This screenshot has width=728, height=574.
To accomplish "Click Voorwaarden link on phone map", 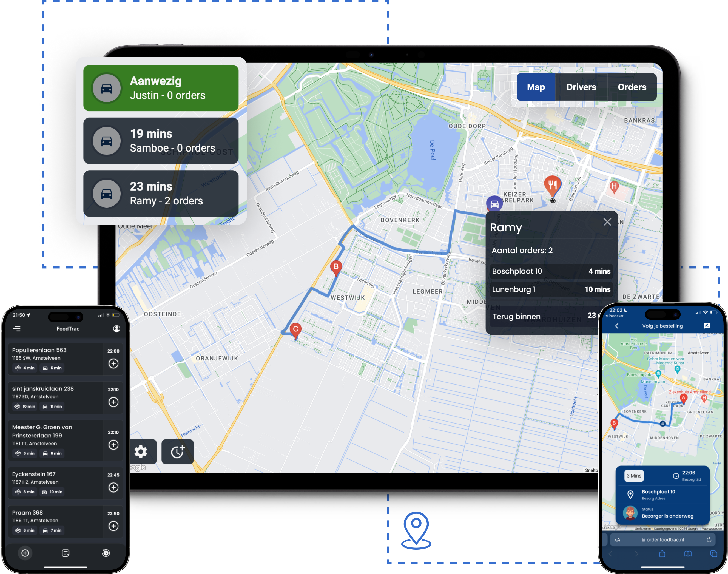I will 712,528.
